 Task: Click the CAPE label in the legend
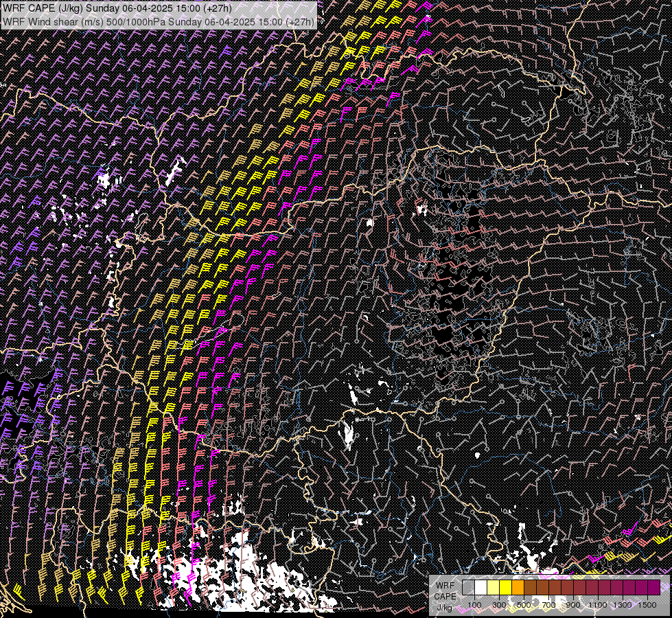click(445, 597)
